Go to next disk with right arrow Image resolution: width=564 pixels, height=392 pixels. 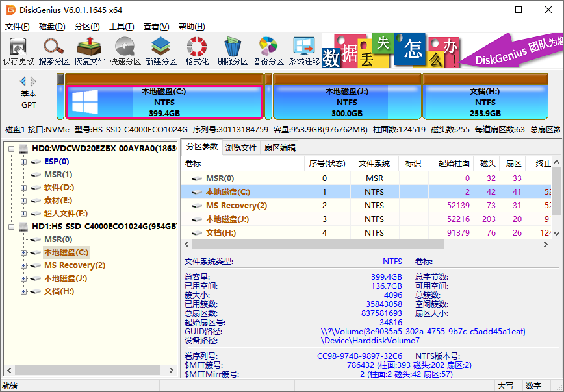33,81
